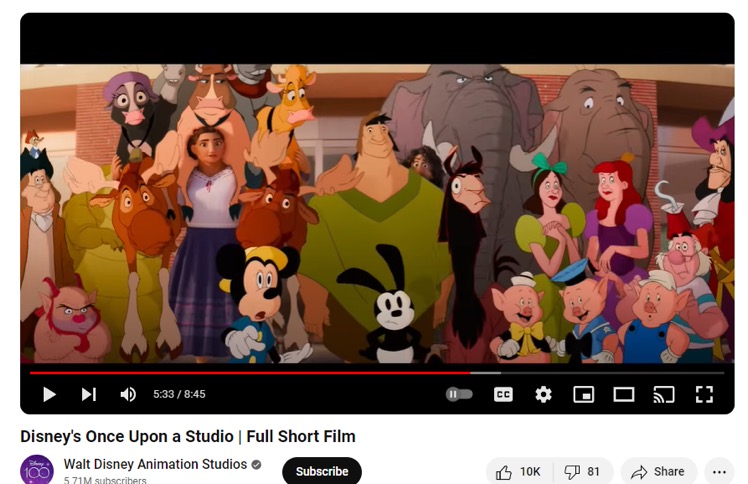Click the 5.71M subscribers count
The image size is (748, 484).
pyautogui.click(x=105, y=480)
